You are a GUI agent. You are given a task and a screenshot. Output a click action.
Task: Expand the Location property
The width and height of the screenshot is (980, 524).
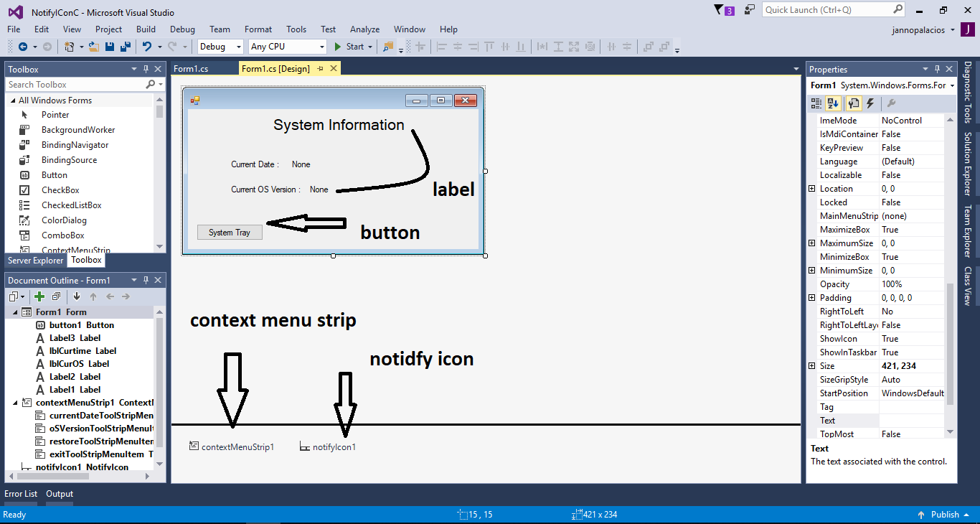click(812, 189)
